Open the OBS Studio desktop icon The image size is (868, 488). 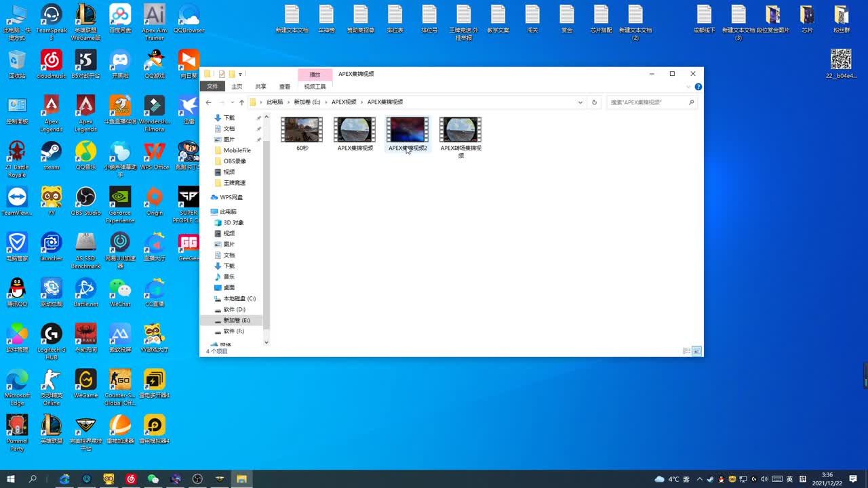point(85,197)
